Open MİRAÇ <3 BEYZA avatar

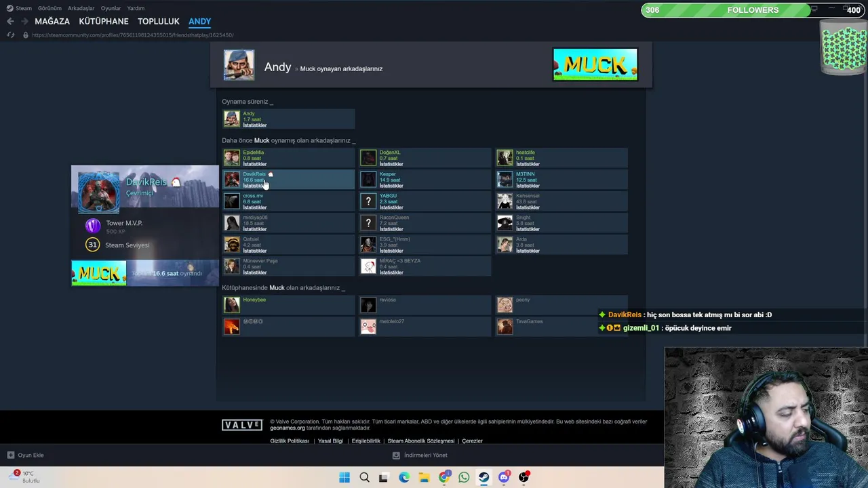(x=368, y=266)
